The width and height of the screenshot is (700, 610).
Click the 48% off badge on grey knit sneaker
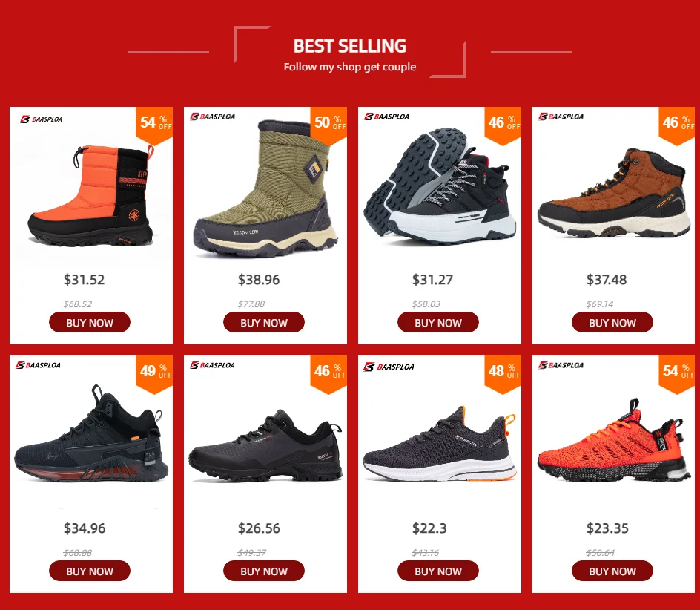coord(503,373)
